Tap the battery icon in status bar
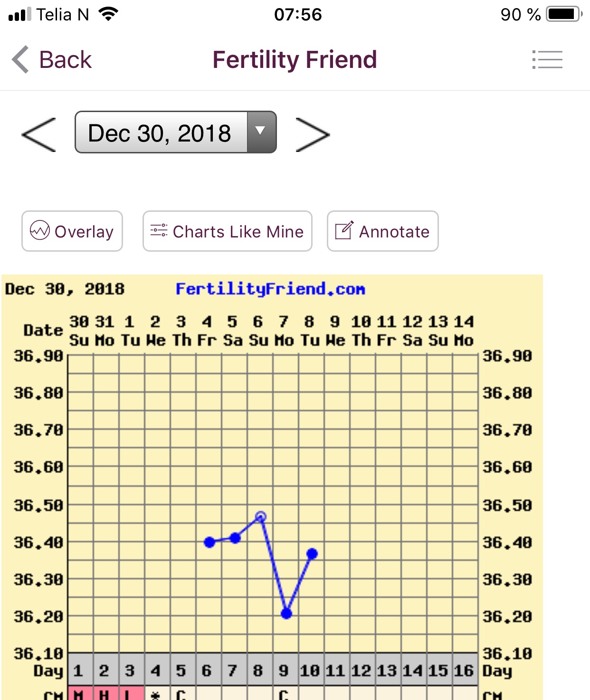 click(x=564, y=14)
